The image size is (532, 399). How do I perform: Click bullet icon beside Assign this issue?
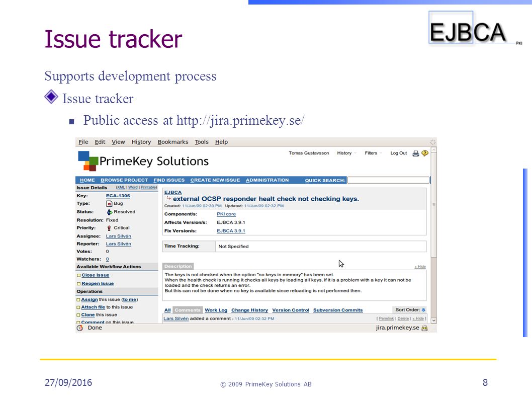click(78, 300)
